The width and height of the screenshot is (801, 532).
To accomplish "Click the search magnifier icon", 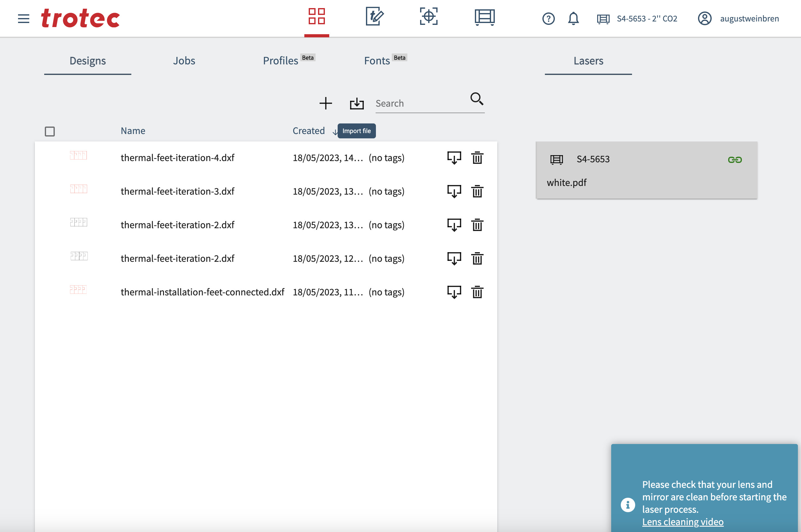I will coord(476,99).
